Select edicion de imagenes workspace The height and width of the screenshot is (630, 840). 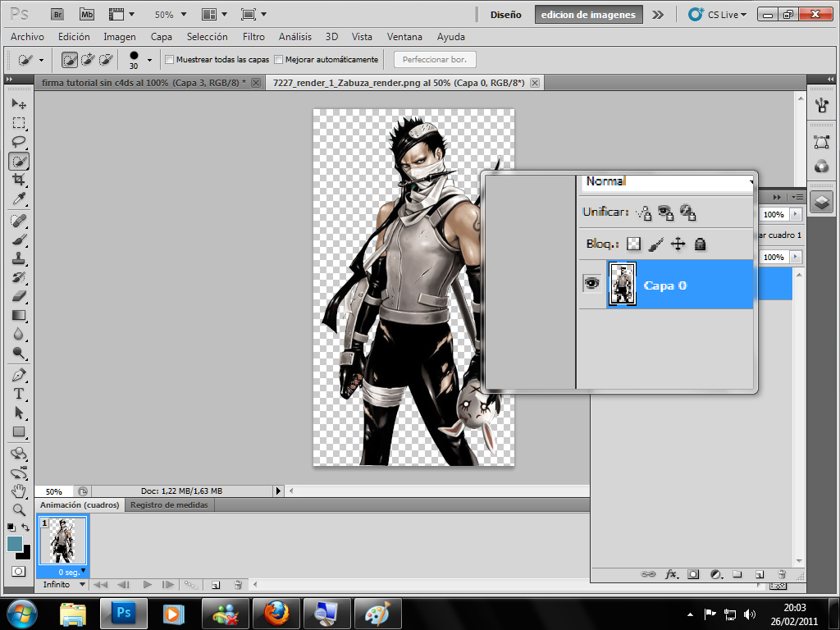click(x=588, y=15)
